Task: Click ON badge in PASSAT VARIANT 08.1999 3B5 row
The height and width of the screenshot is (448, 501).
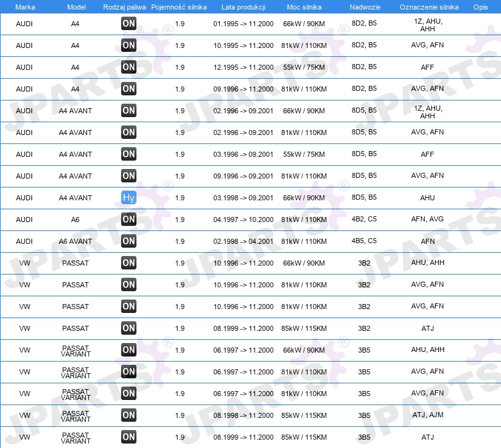Action: 129,437
